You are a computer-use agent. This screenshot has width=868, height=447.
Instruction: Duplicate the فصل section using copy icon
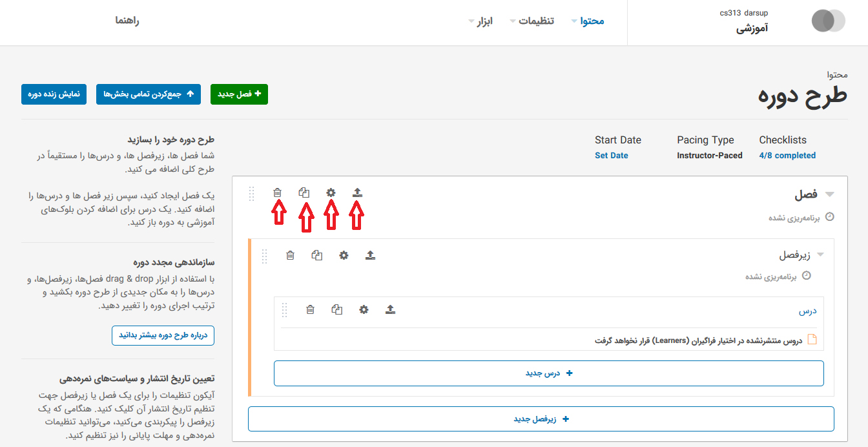304,192
